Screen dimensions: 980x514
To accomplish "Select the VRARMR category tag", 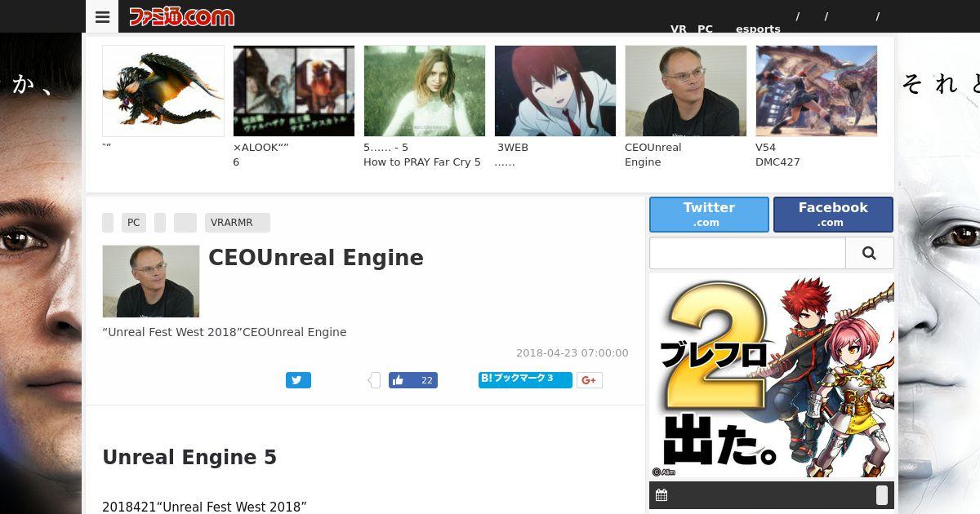I will tap(238, 223).
